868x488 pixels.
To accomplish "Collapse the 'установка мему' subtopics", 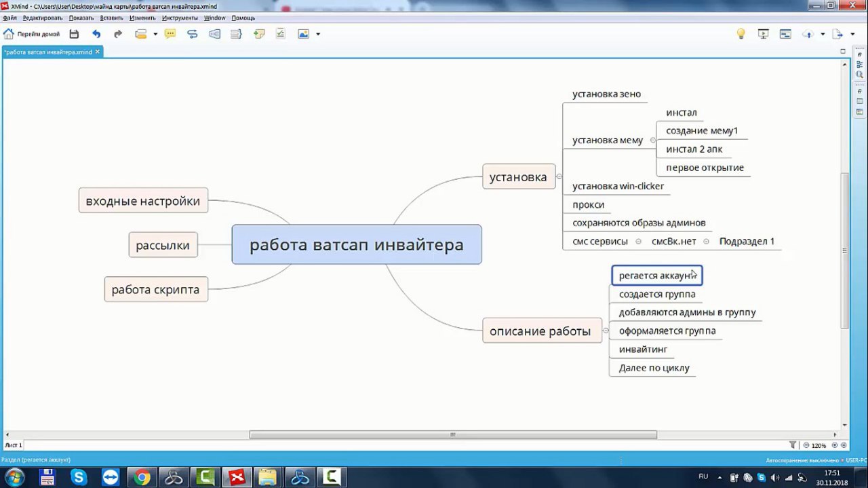I will pos(653,140).
